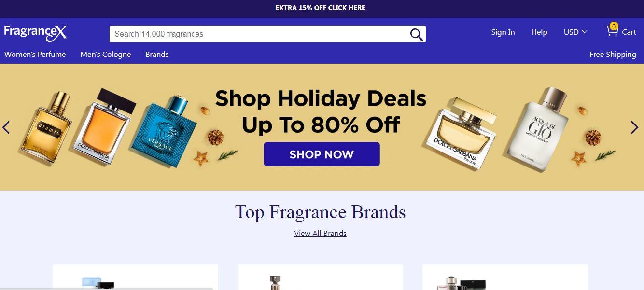The height and width of the screenshot is (290, 644).
Task: Click the SHOP NOW button
Action: tap(322, 154)
